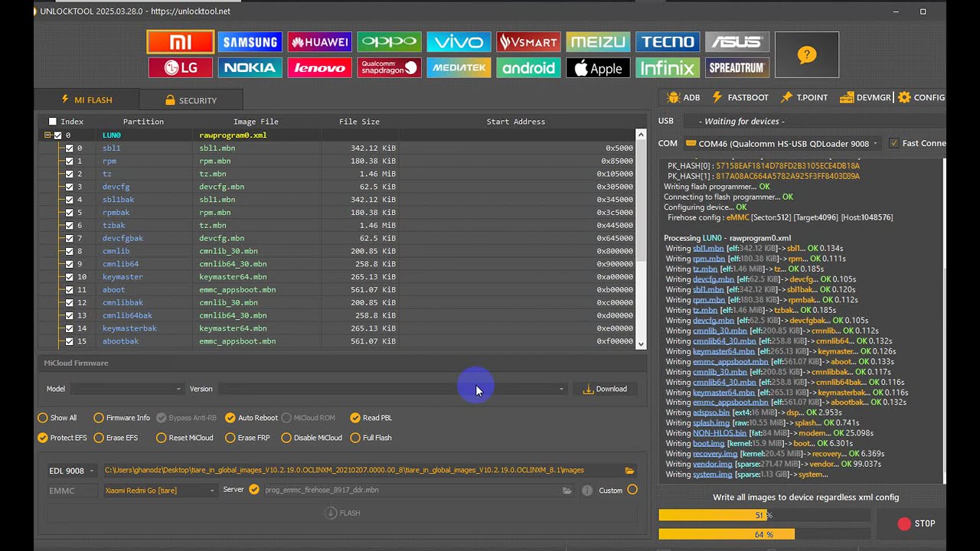
Task: Select the MediaTek chipset icon
Action: coord(459,68)
